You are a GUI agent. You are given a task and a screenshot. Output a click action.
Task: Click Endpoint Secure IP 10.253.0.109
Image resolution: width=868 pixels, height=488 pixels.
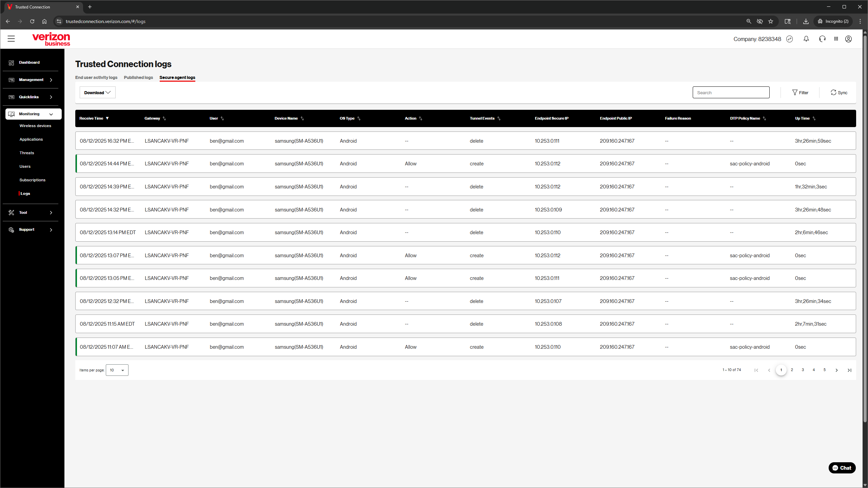pos(548,210)
